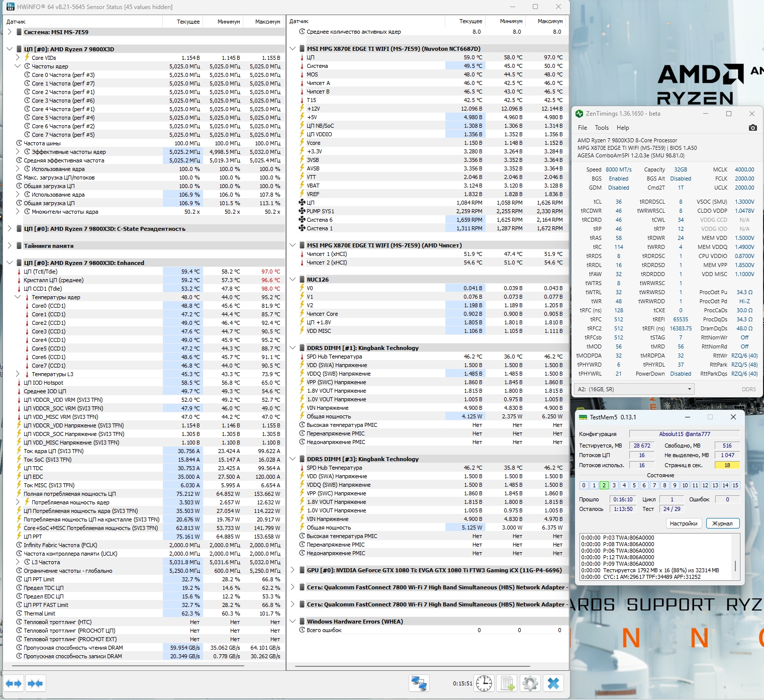Viewport: 764px width, 700px height.
Task: Collapse the Температуры ядер node
Action: 18,297
